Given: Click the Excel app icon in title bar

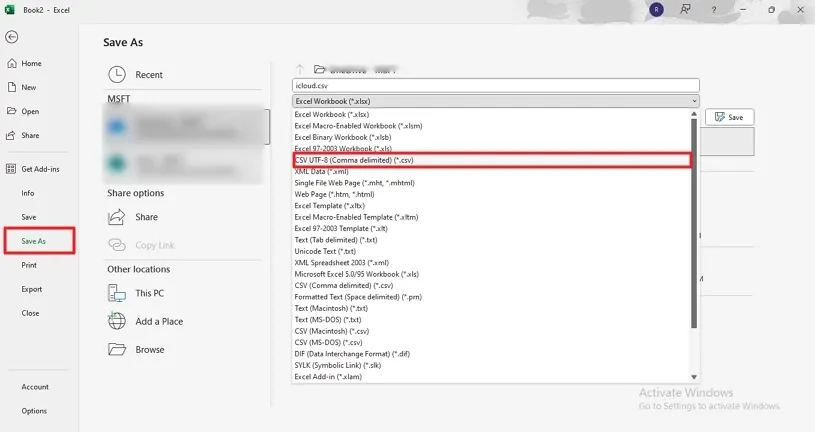Looking at the screenshot, I should click(x=9, y=9).
